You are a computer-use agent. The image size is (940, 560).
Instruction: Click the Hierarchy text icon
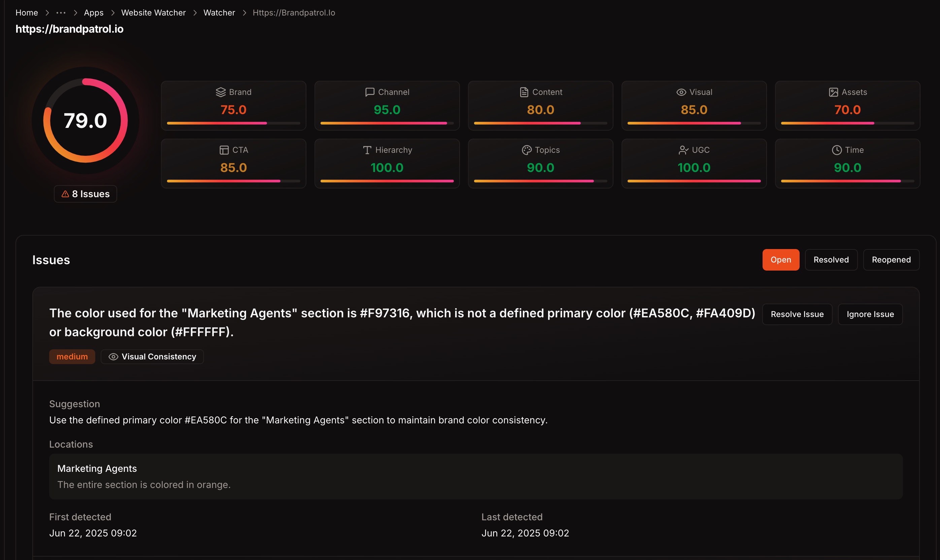pos(367,150)
